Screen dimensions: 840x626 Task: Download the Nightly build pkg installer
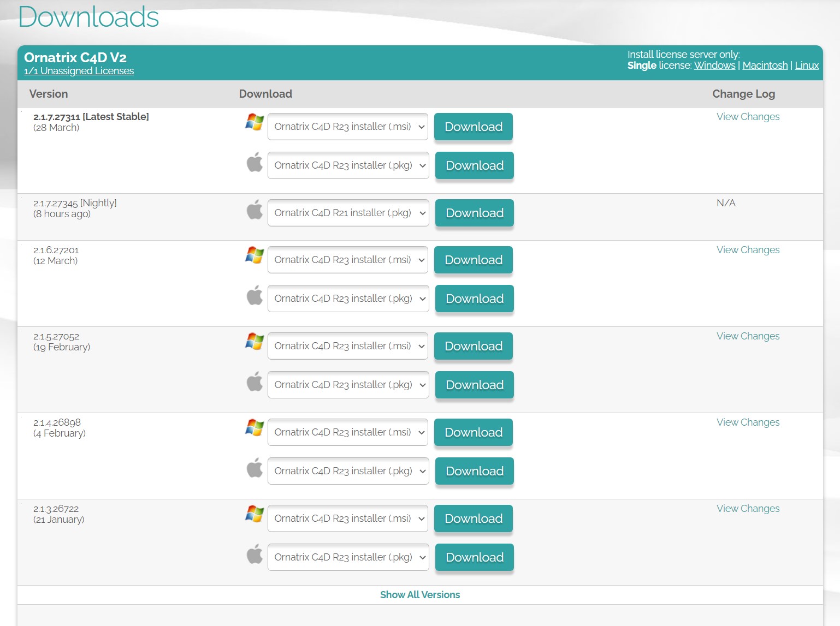point(474,213)
